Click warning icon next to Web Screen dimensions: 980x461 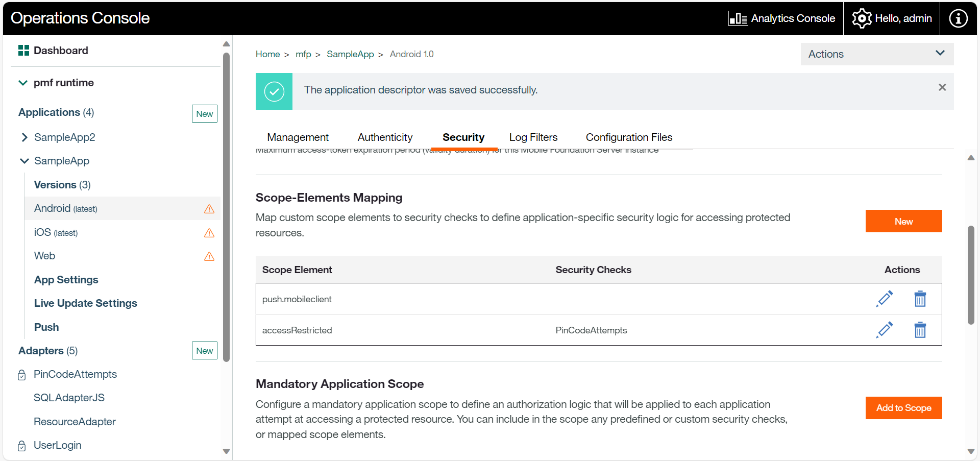pyautogui.click(x=209, y=256)
